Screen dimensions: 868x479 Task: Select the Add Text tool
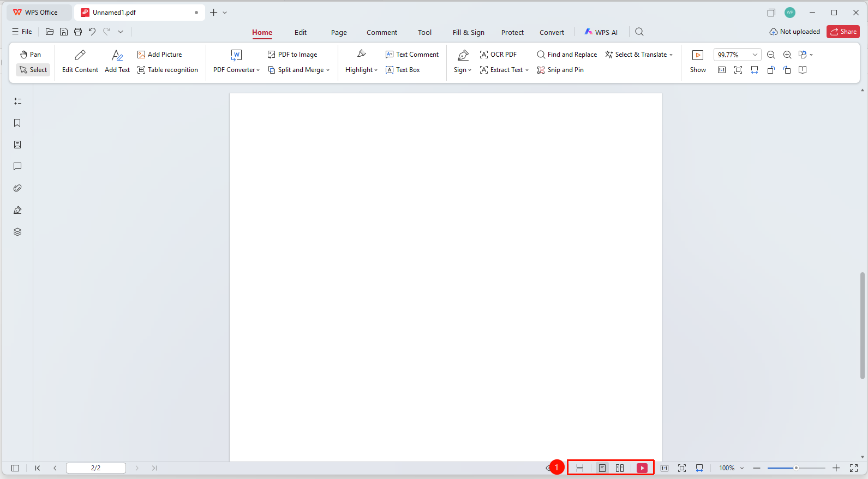117,62
